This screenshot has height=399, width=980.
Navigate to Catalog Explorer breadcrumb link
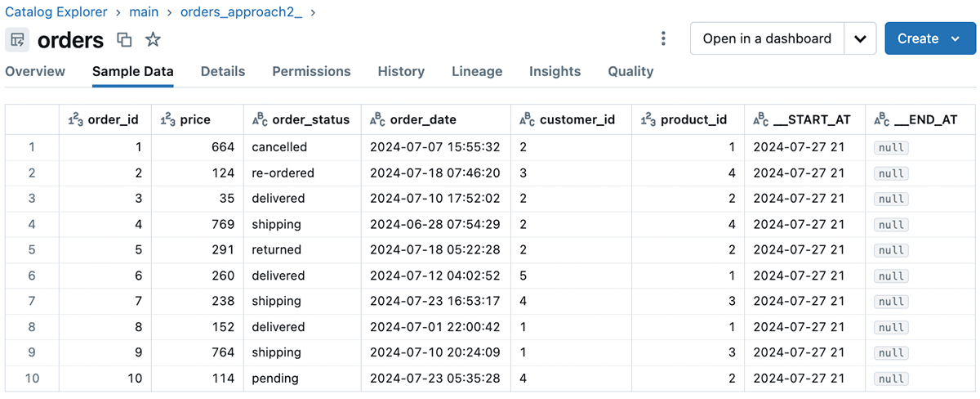56,12
